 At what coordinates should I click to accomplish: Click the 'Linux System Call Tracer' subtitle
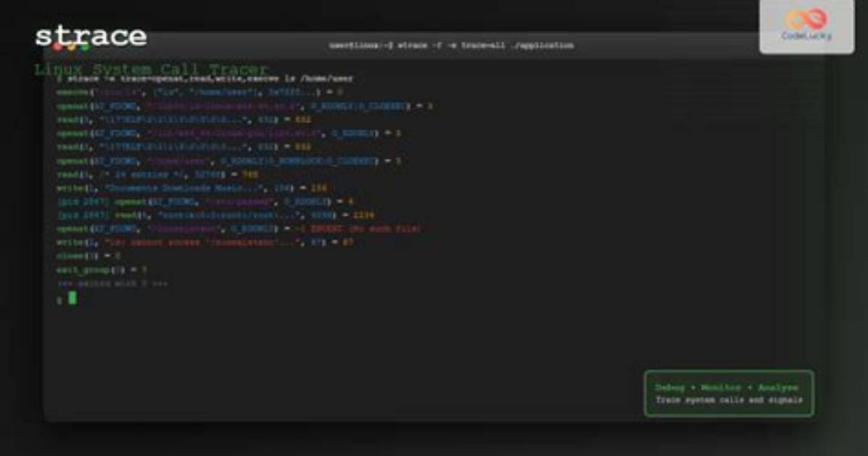[x=150, y=70]
